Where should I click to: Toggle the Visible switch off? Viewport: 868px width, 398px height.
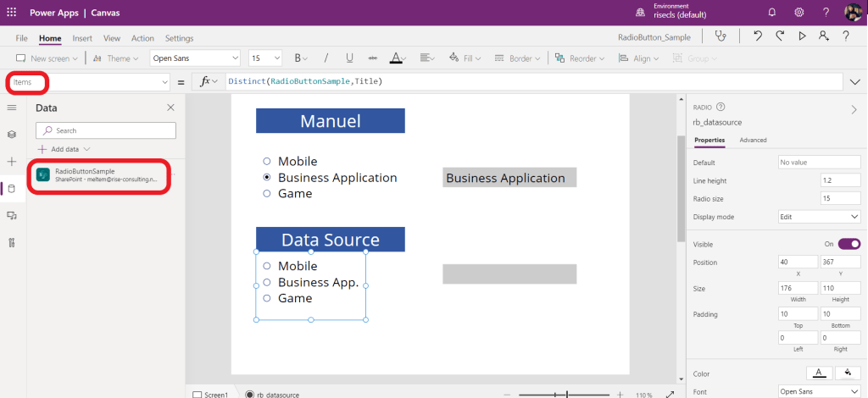click(x=849, y=244)
